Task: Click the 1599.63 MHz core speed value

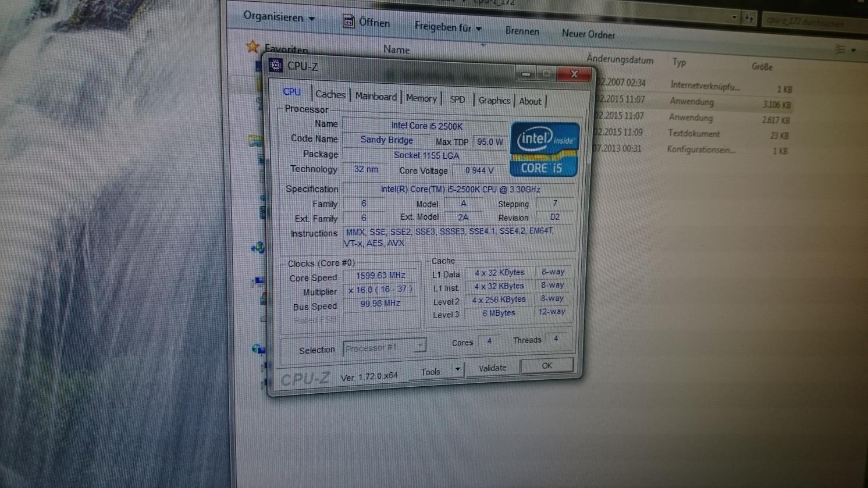Action: pyautogui.click(x=380, y=275)
